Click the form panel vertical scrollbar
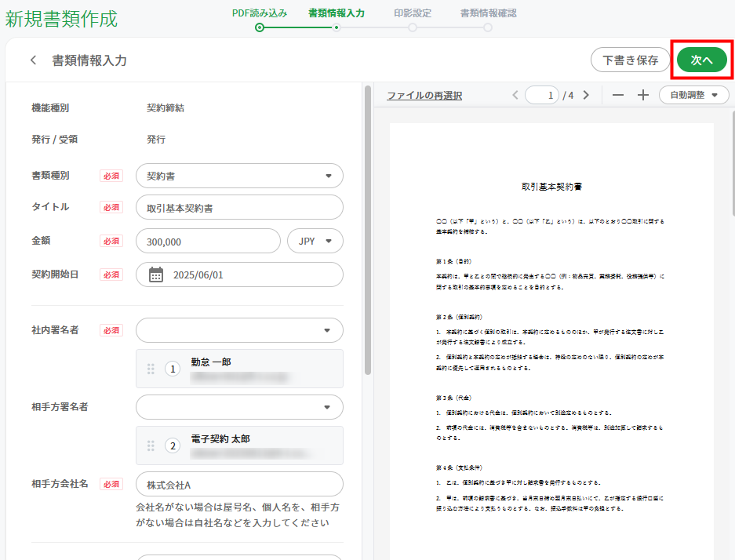The height and width of the screenshot is (560, 735). pos(368,230)
